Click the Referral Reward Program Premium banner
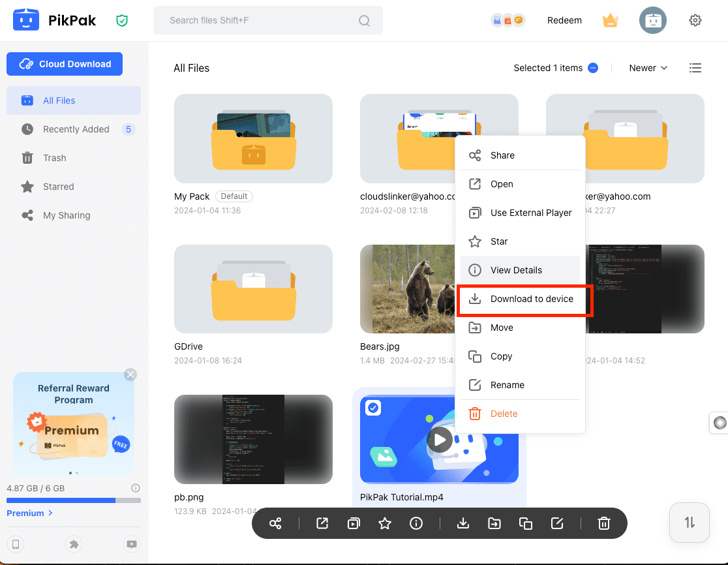728x565 pixels. [73, 423]
